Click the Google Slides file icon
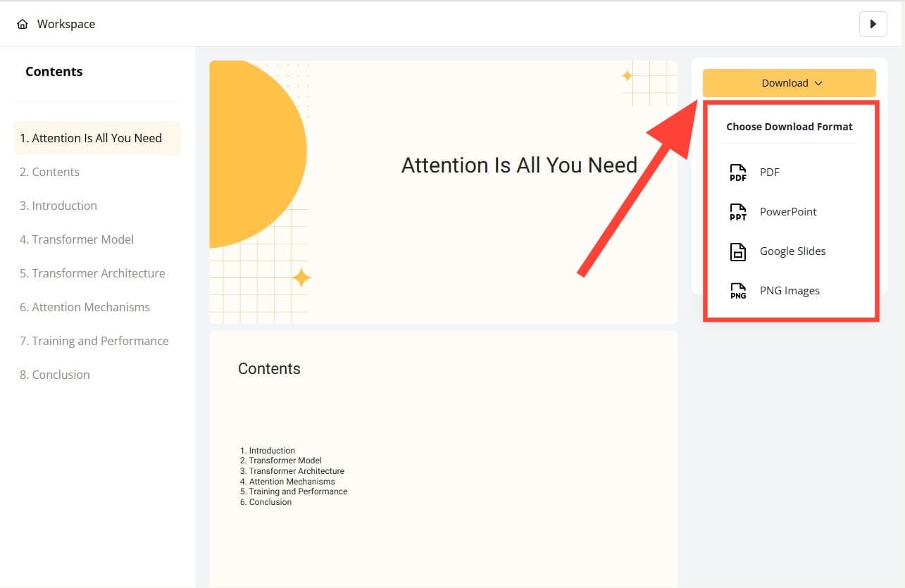The image size is (905, 588). 738,251
